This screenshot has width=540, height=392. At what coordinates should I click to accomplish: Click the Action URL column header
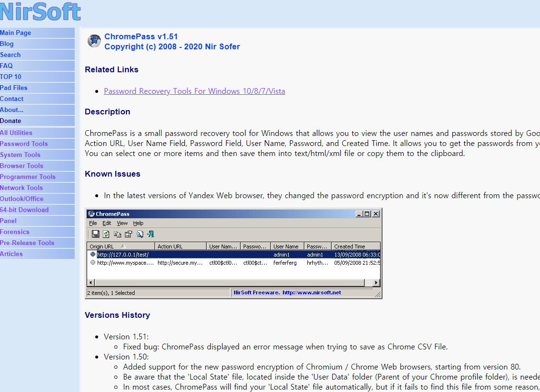[x=181, y=246]
